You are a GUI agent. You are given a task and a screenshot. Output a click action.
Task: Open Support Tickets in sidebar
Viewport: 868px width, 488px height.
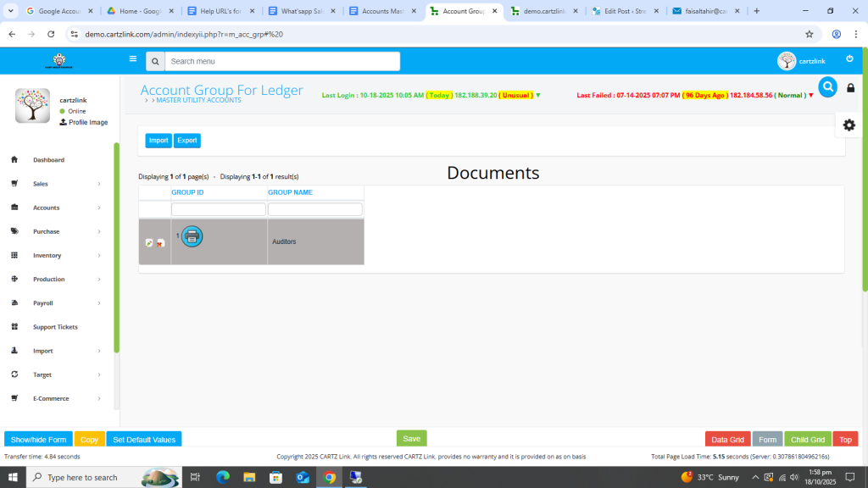coord(55,327)
